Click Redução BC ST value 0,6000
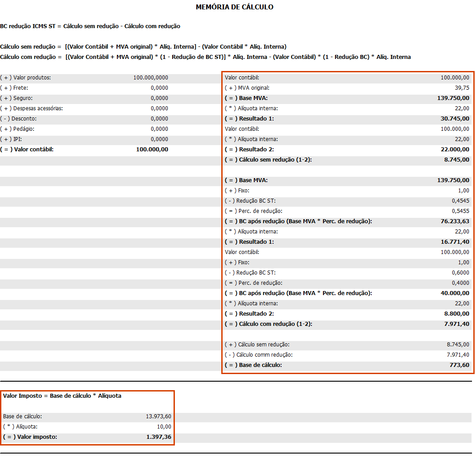The width and height of the screenshot is (476, 458). (x=460, y=273)
